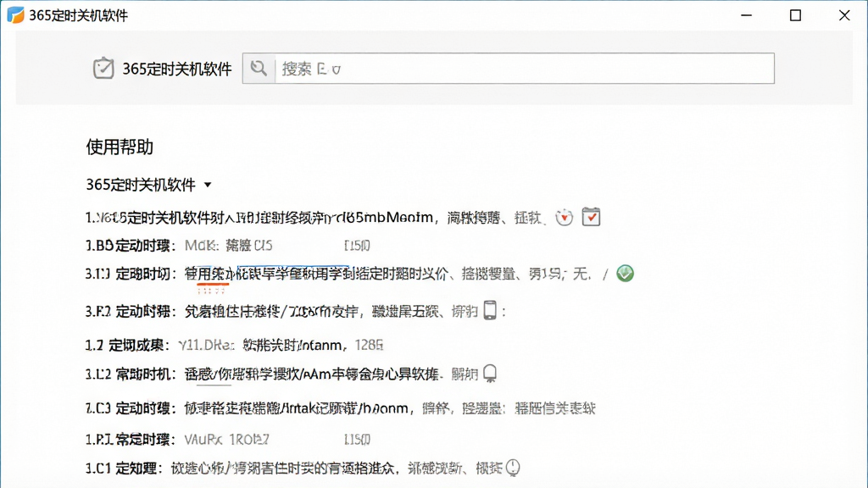Click the clipboard checkmark logo in the header
Image resolution: width=868 pixels, height=488 pixels.
[103, 69]
